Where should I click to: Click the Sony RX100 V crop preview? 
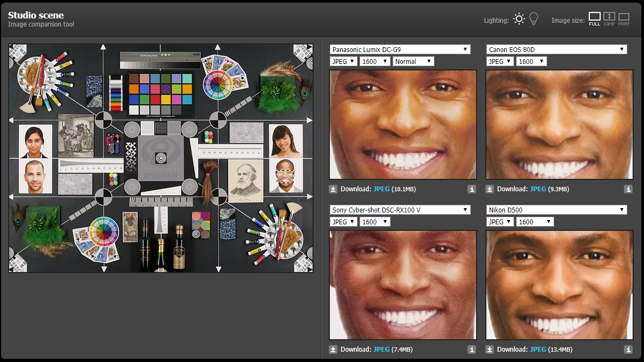[403, 285]
